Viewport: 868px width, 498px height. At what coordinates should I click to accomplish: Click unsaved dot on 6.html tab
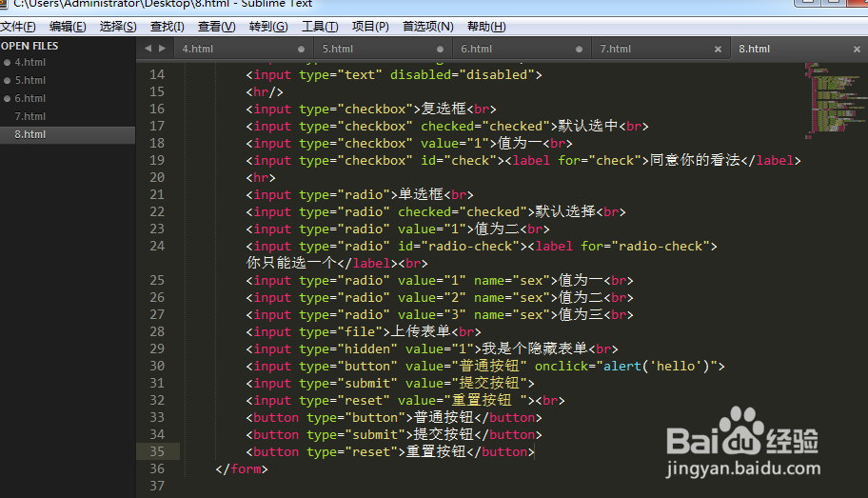[x=579, y=49]
